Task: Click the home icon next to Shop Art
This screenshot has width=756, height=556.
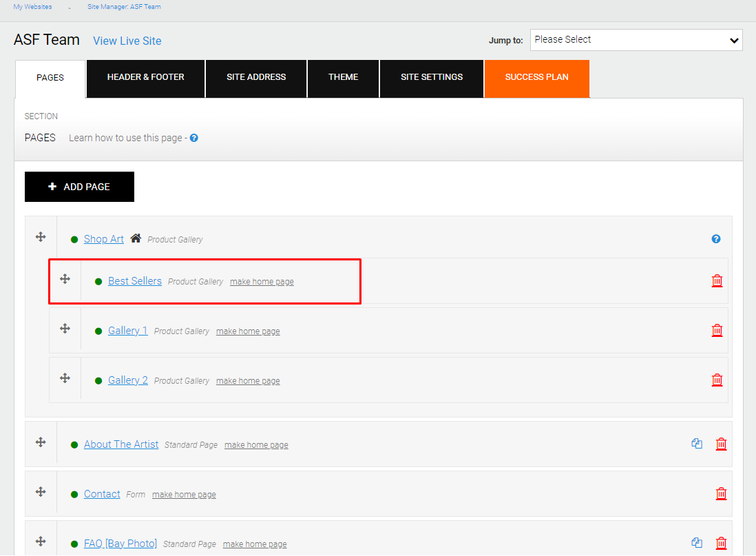Action: [x=136, y=238]
